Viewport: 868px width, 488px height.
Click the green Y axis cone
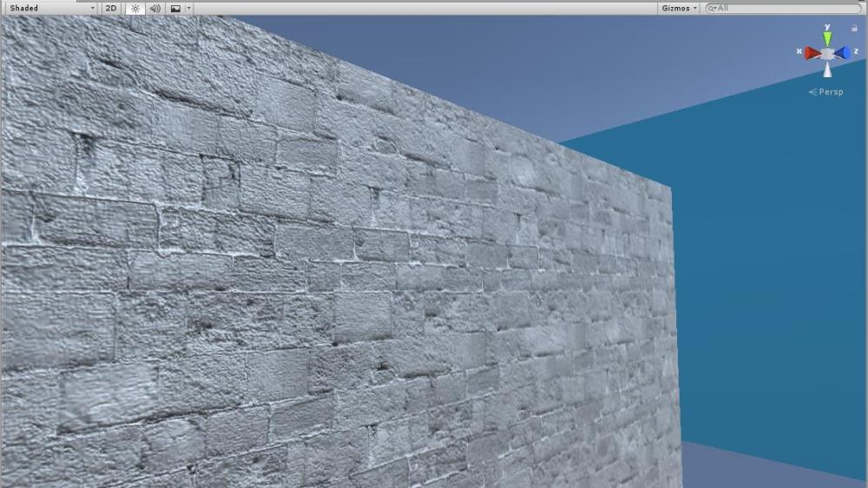827,38
